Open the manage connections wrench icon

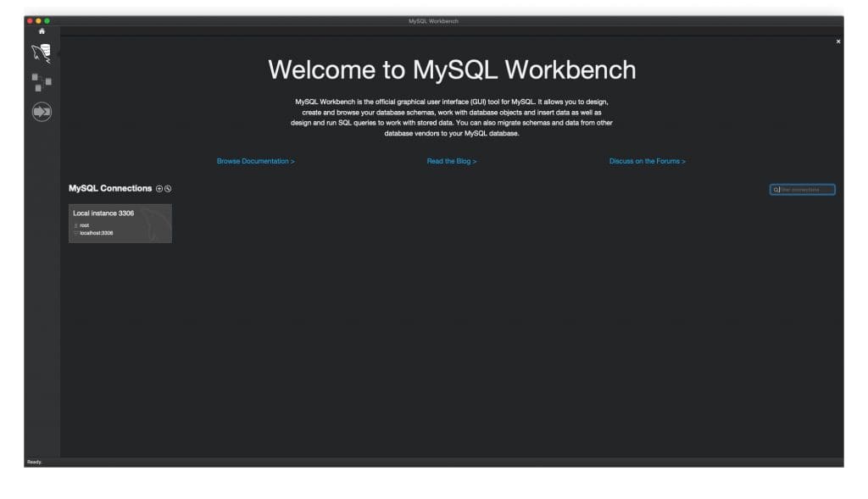pyautogui.click(x=168, y=189)
